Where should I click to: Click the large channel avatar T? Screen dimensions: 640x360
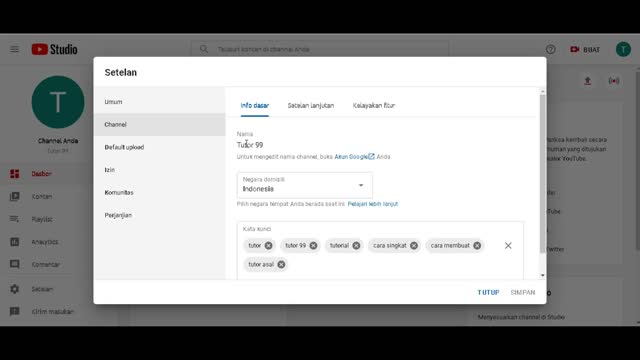pyautogui.click(x=58, y=102)
